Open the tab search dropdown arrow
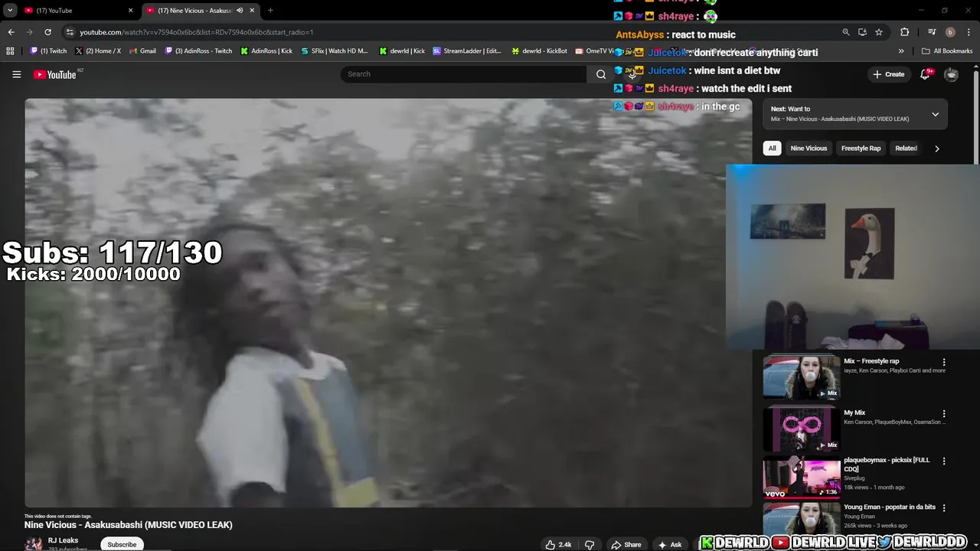The width and height of the screenshot is (980, 551). pyautogui.click(x=10, y=11)
